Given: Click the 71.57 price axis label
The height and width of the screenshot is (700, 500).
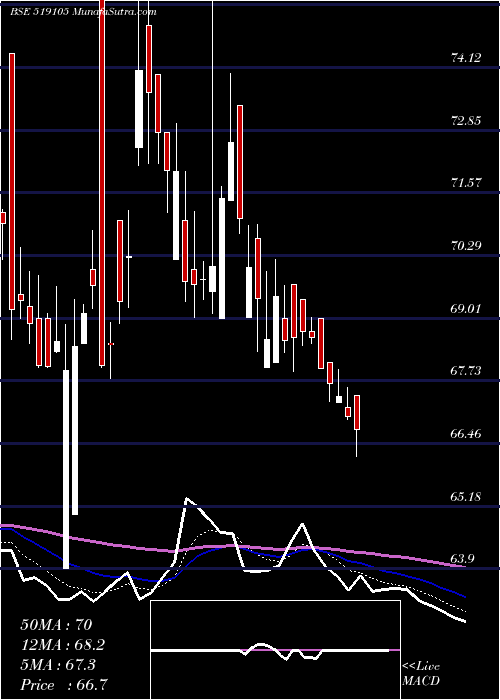Looking at the screenshot, I should coord(466,183).
